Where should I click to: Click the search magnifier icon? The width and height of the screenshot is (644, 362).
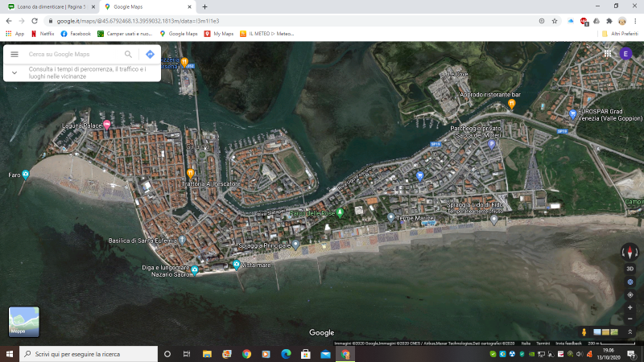pos(128,54)
